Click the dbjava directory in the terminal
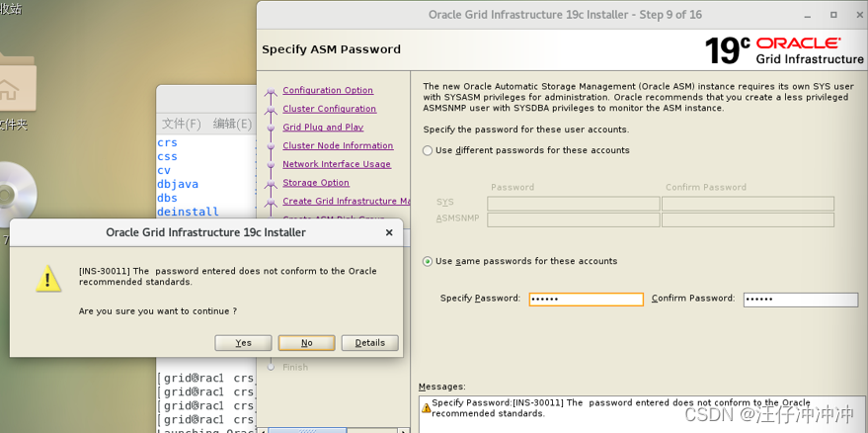Viewport: 868px width, 433px height. 178,185
